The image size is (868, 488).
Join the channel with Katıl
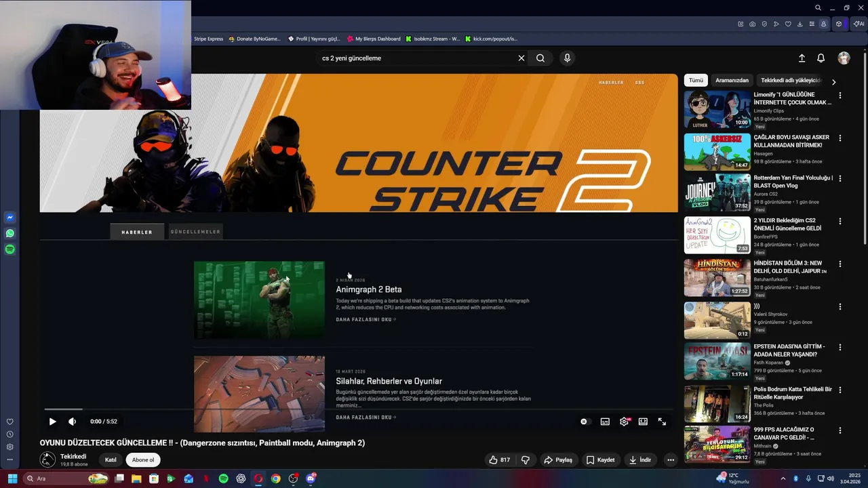111,460
